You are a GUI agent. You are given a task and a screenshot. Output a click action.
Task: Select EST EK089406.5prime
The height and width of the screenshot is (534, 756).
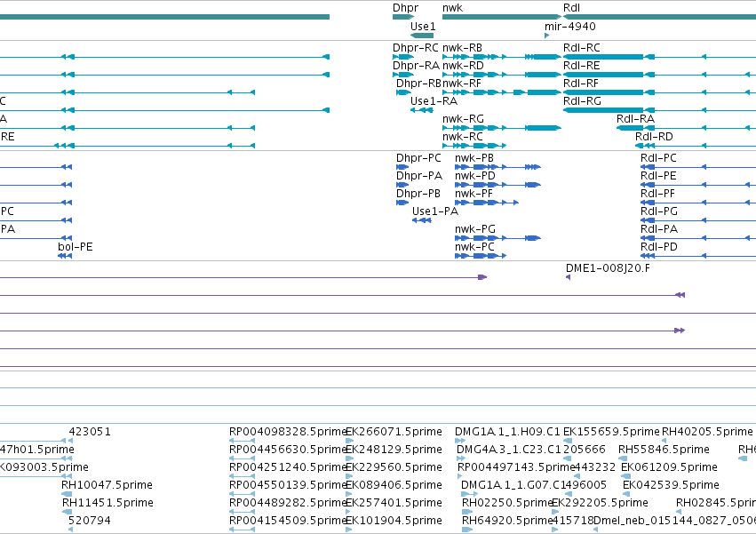[x=349, y=494]
